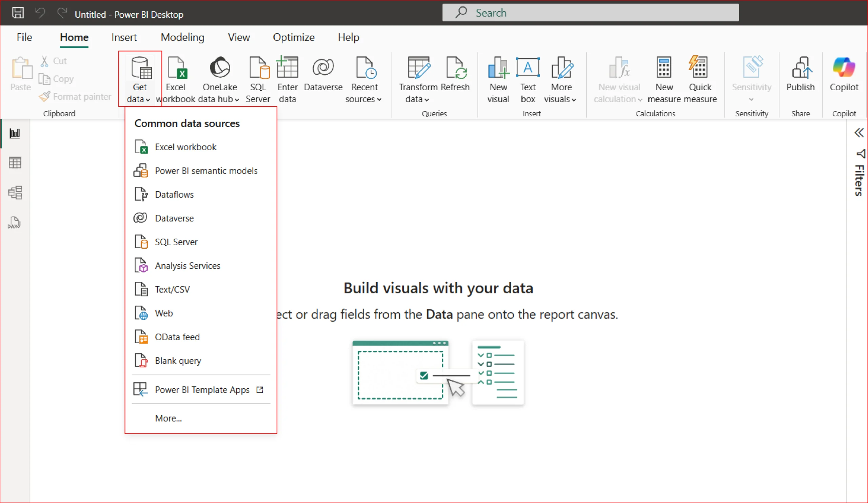The height and width of the screenshot is (503, 868).
Task: Click the Copy button in Clipboard
Action: tap(56, 79)
